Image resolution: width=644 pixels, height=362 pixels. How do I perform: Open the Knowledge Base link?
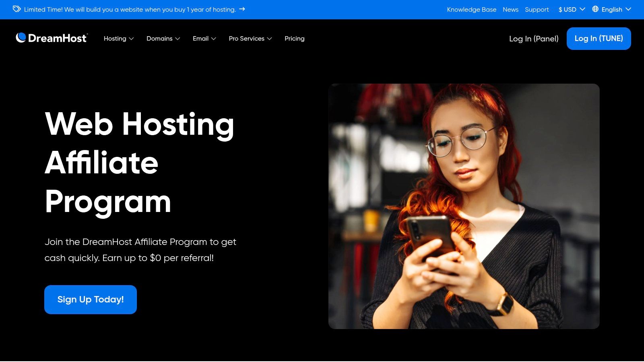[x=472, y=10]
